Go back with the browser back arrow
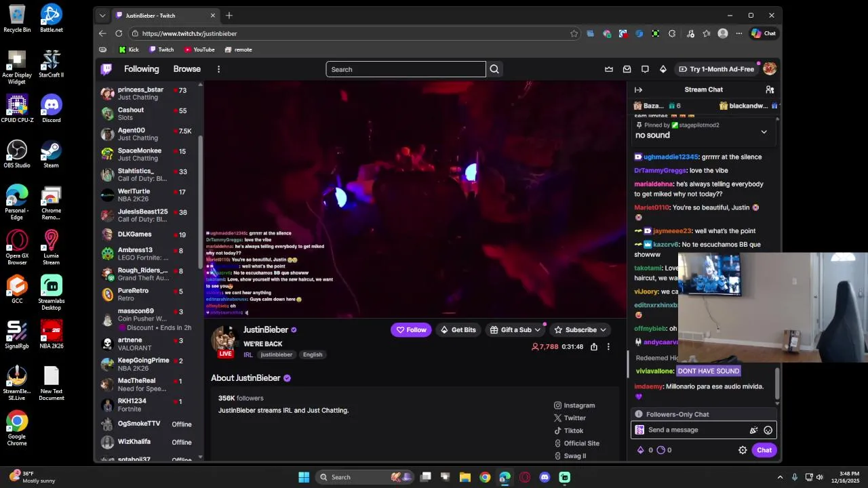 point(102,33)
